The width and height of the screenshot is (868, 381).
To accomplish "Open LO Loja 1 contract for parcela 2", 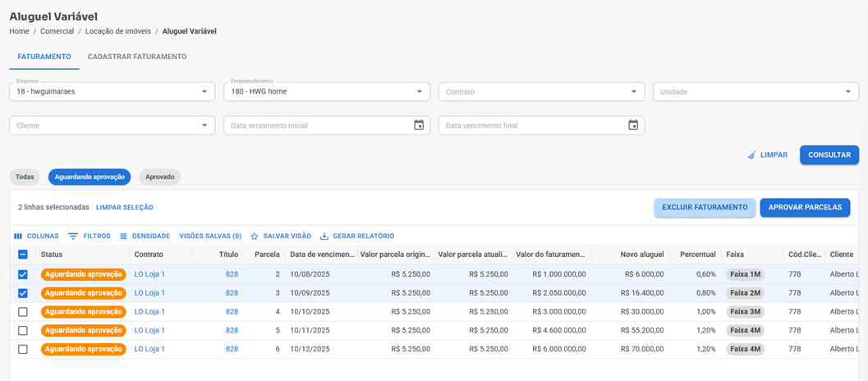I will (x=149, y=274).
